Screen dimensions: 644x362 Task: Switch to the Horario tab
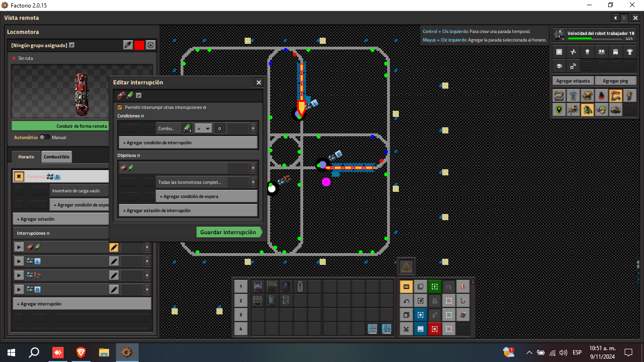point(26,156)
